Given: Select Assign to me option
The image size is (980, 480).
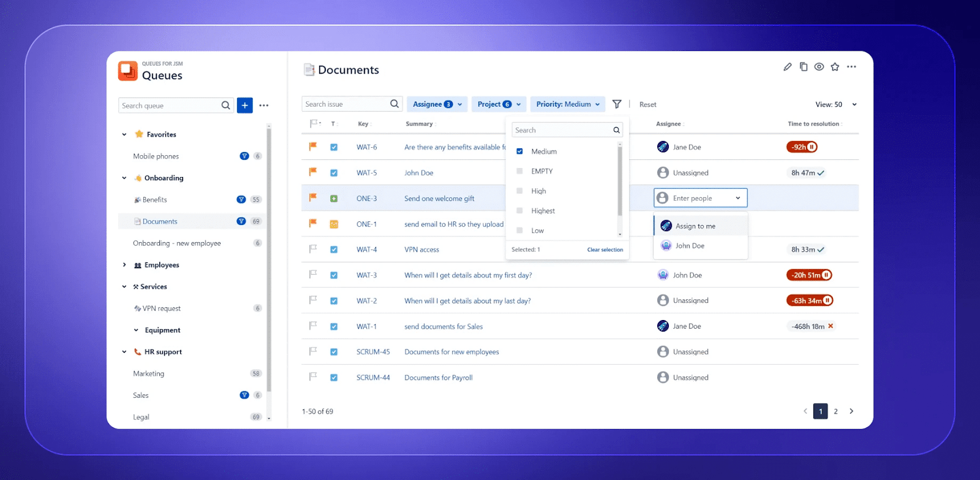Looking at the screenshot, I should (701, 226).
